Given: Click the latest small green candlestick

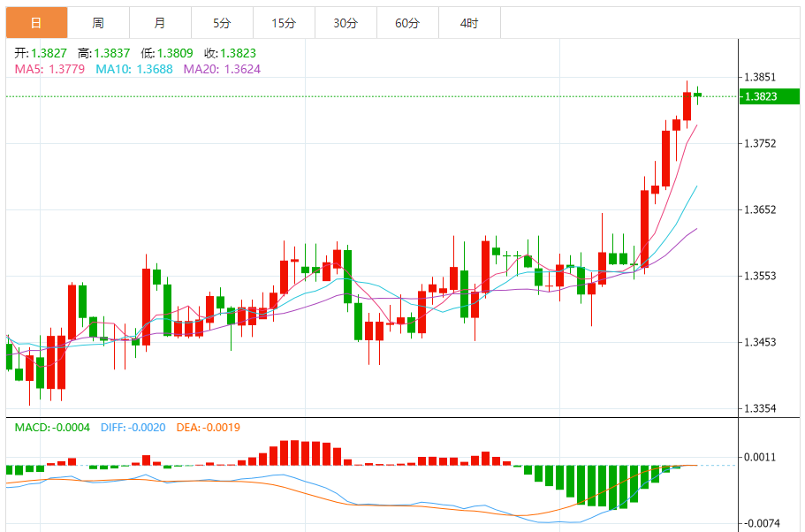Looking at the screenshot, I should tap(697, 95).
